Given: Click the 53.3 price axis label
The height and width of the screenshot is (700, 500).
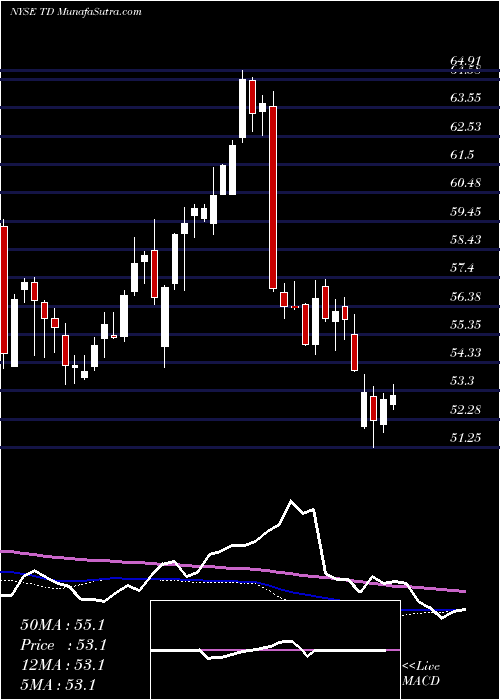Looking at the screenshot, I should (462, 381).
